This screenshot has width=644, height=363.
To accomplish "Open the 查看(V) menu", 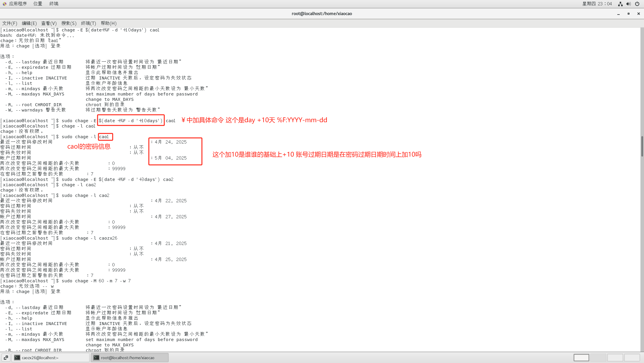I will (49, 23).
